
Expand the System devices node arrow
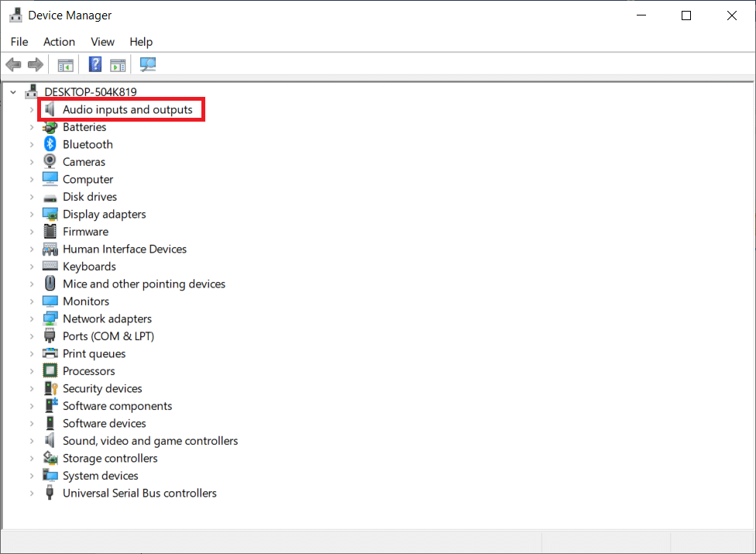coord(32,476)
